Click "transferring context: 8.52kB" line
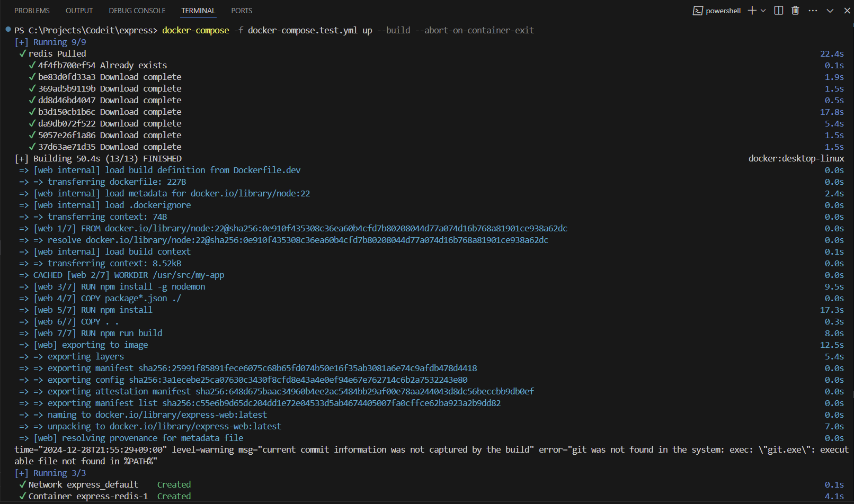Viewport: 854px width, 504px height. pos(100,263)
